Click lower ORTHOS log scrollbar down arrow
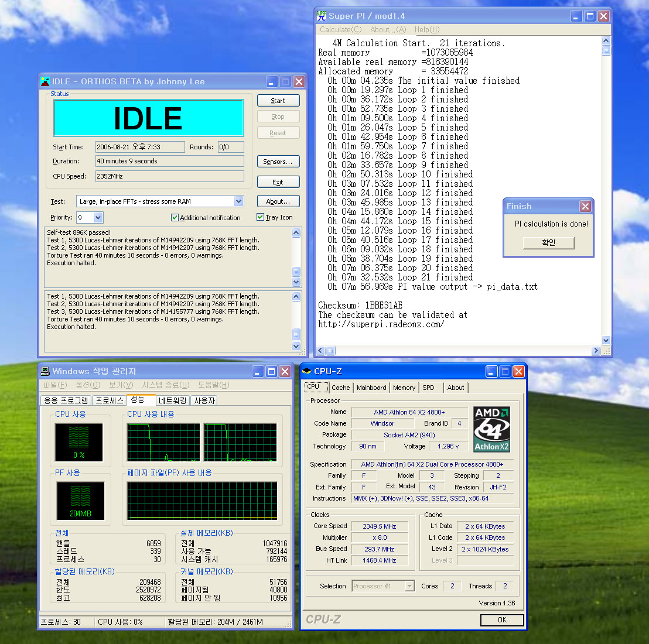This screenshot has width=649, height=644. pos(296,346)
